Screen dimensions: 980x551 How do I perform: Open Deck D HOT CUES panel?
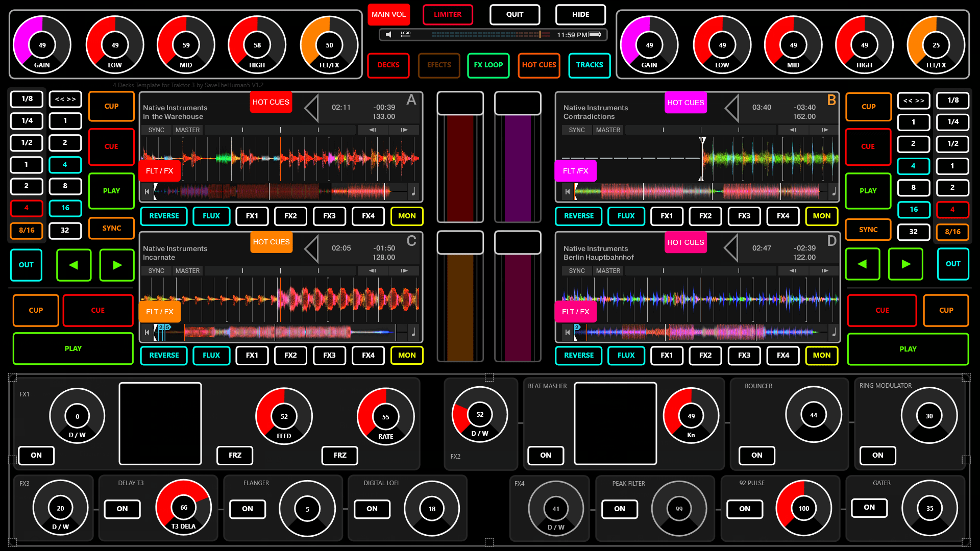[x=685, y=242]
